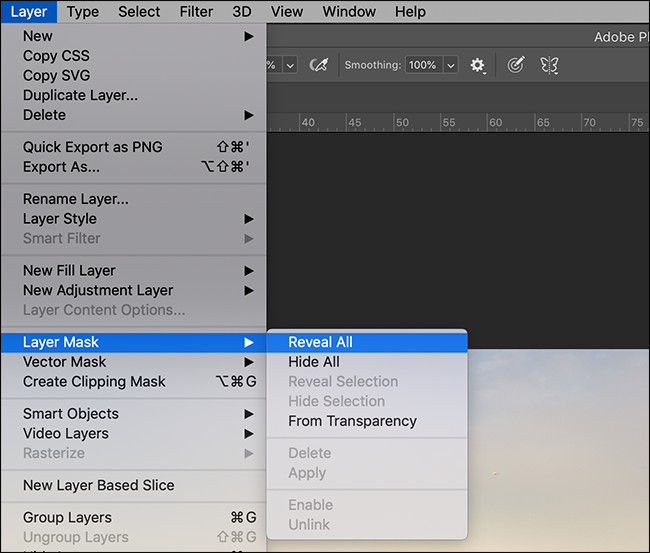
Task: Open the View menu
Action: pos(286,12)
